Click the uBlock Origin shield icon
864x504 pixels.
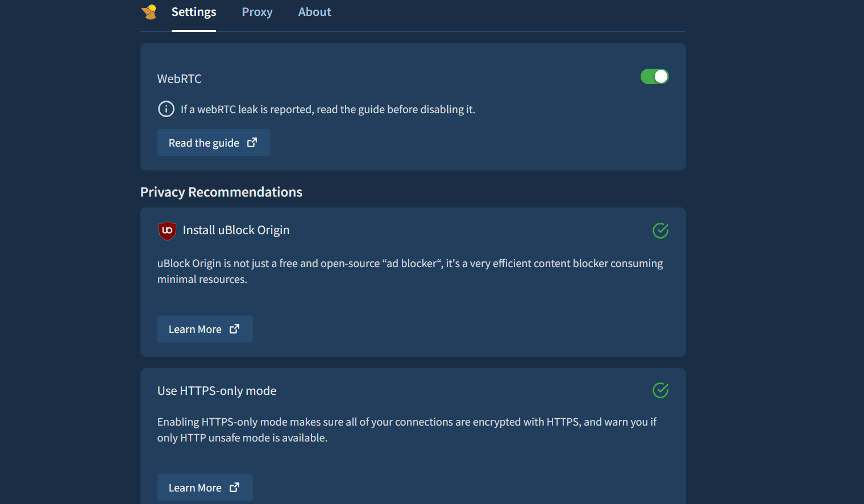pos(167,231)
